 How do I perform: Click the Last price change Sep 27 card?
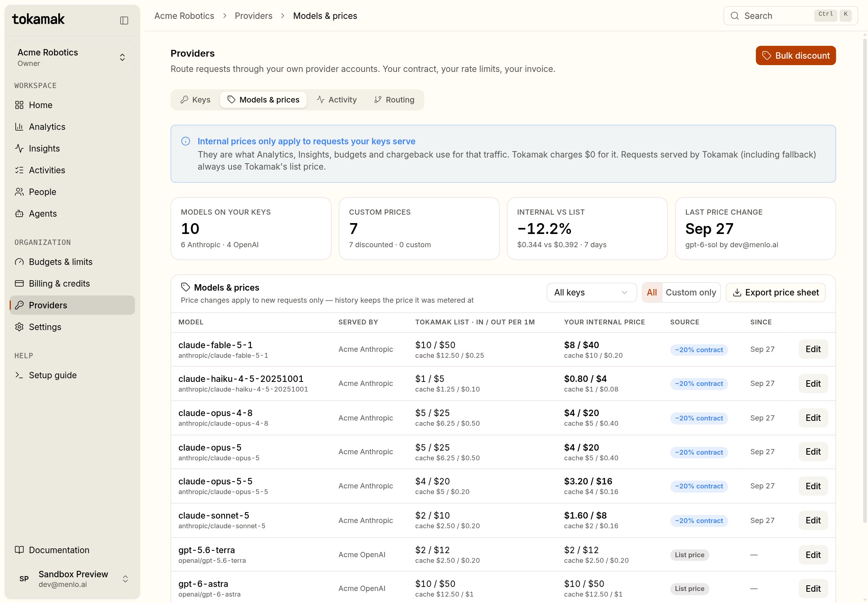(755, 228)
